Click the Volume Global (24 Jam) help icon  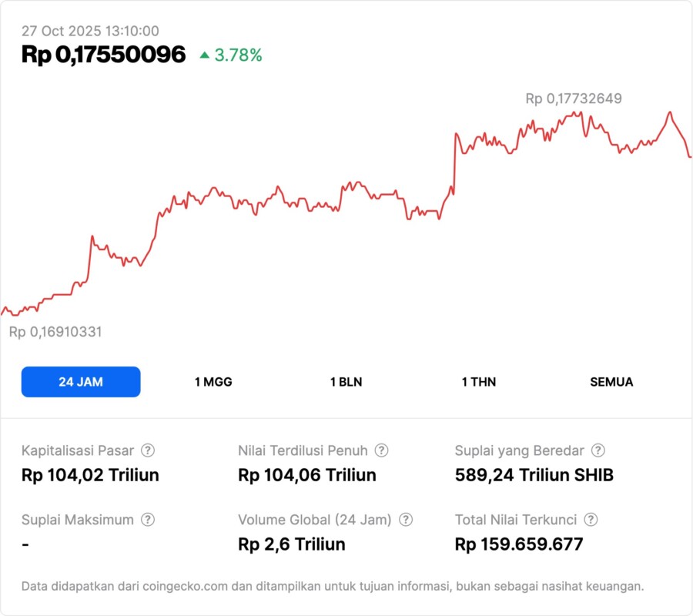click(x=406, y=520)
